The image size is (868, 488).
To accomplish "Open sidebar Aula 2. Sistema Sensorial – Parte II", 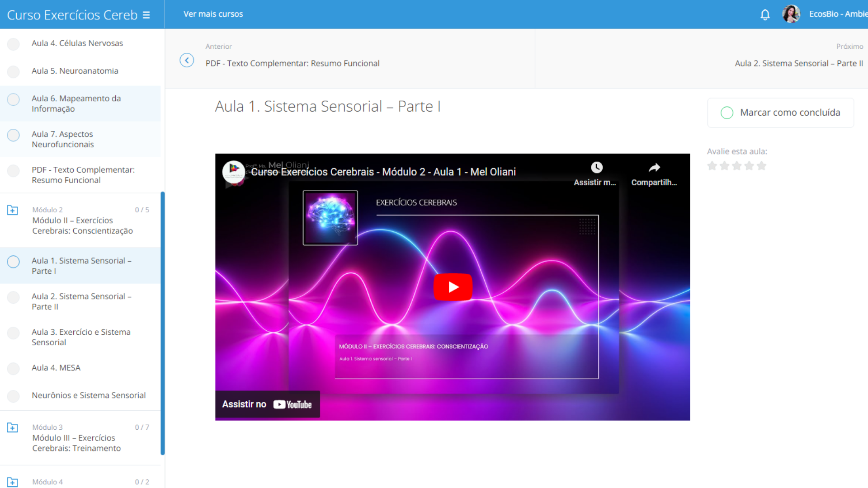I will point(81,301).
